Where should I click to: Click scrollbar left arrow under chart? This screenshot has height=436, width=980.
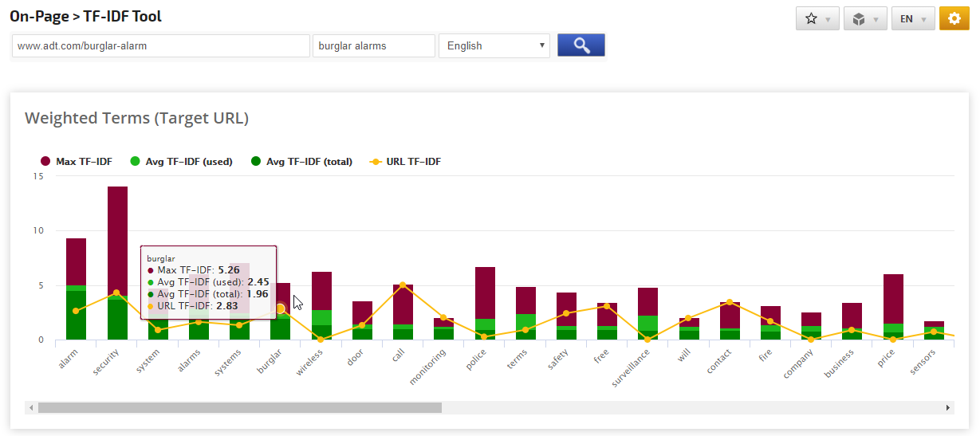pyautogui.click(x=31, y=407)
